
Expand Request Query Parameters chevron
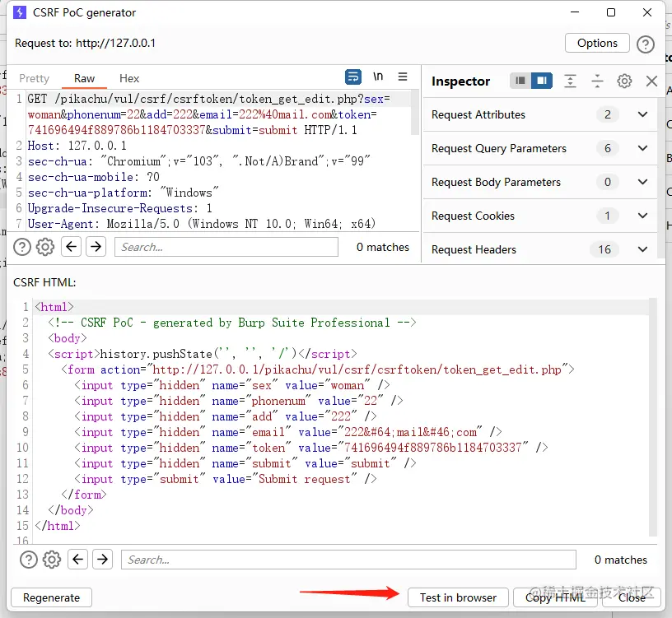[x=642, y=148]
